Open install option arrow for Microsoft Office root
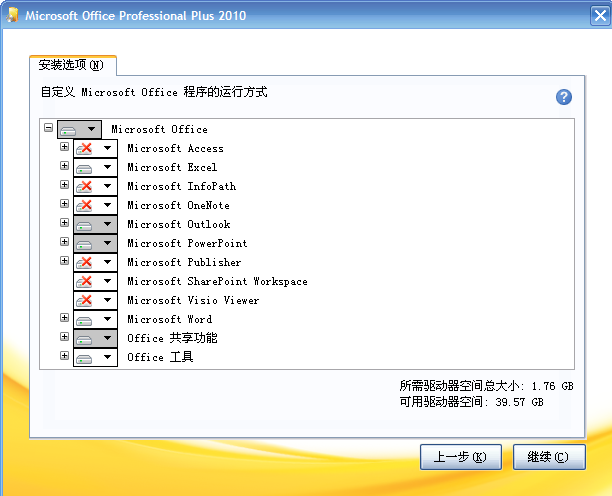612x496 pixels. tap(91, 129)
